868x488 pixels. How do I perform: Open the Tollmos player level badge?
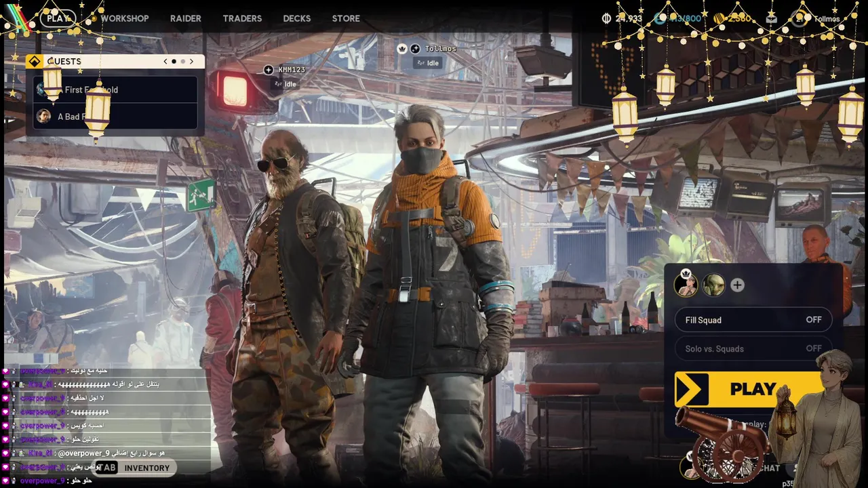800,18
